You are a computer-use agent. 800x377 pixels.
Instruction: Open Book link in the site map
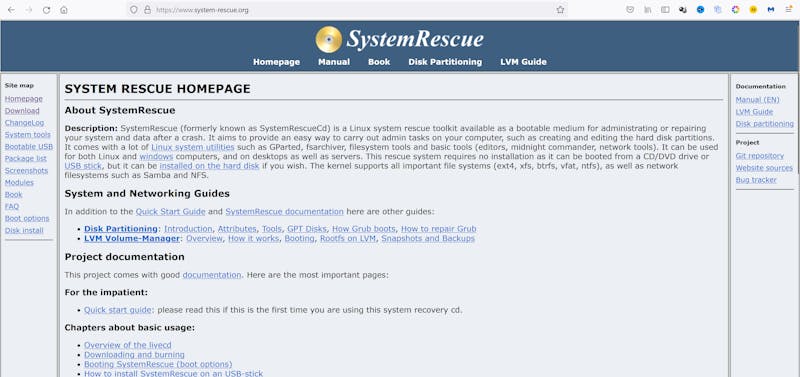pos(14,194)
